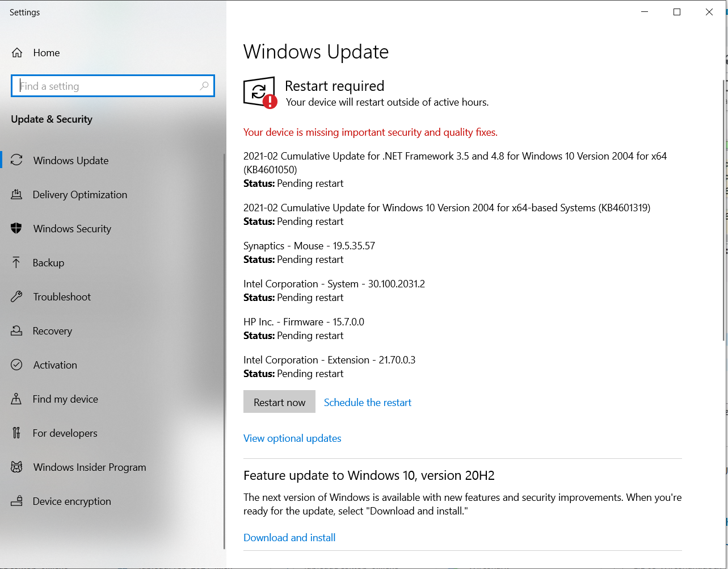Select For developers option
Image resolution: width=728 pixels, height=569 pixels.
(x=112, y=433)
